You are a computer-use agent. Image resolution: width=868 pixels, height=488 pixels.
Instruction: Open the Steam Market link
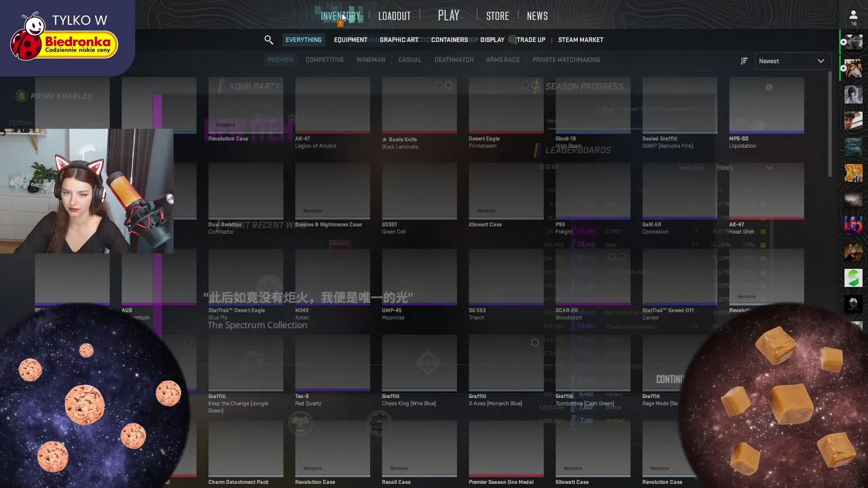(580, 40)
